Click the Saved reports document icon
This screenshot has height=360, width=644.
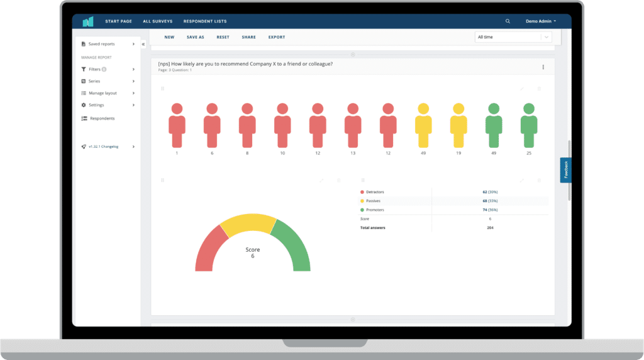(x=84, y=44)
